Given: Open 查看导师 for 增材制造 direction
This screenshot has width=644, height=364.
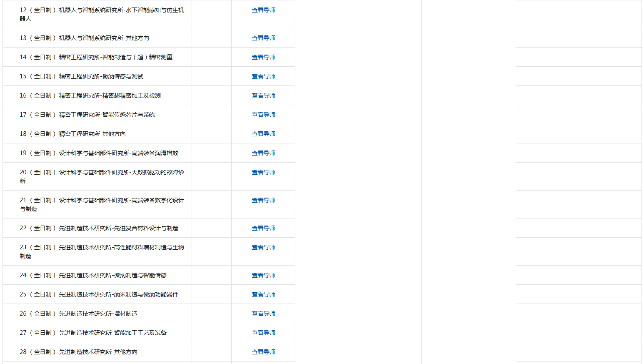Looking at the screenshot, I should 263,314.
